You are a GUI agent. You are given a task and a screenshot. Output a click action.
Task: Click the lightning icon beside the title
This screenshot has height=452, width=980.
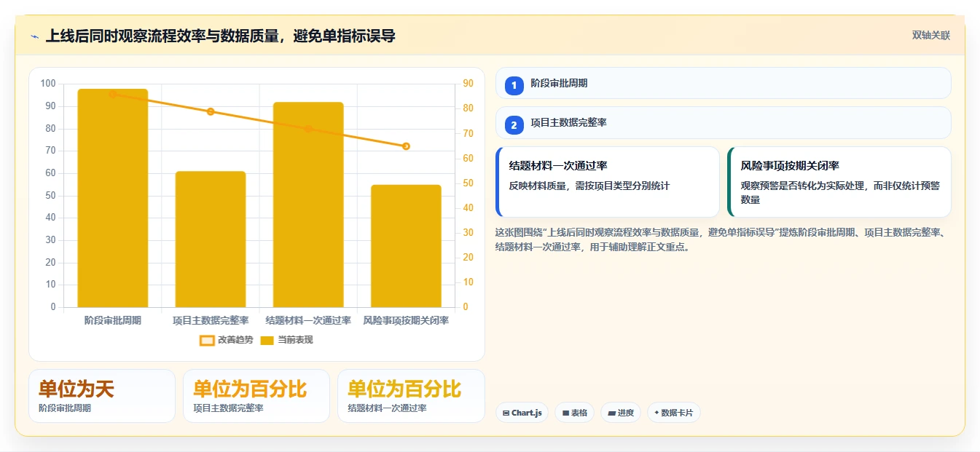tap(34, 36)
